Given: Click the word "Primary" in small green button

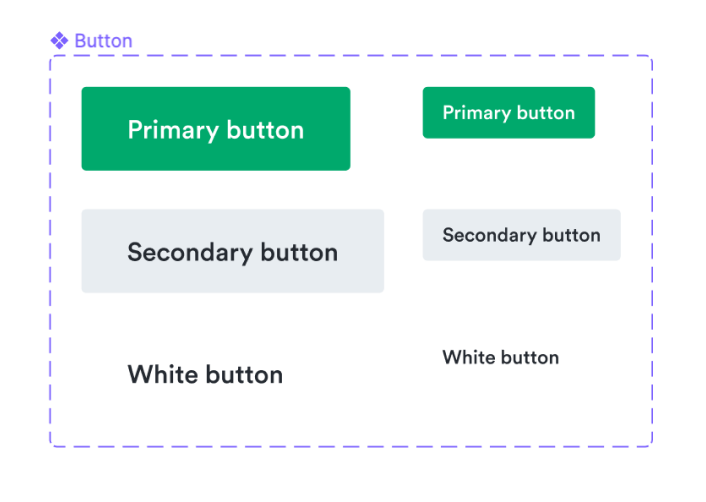Looking at the screenshot, I should click(476, 113).
